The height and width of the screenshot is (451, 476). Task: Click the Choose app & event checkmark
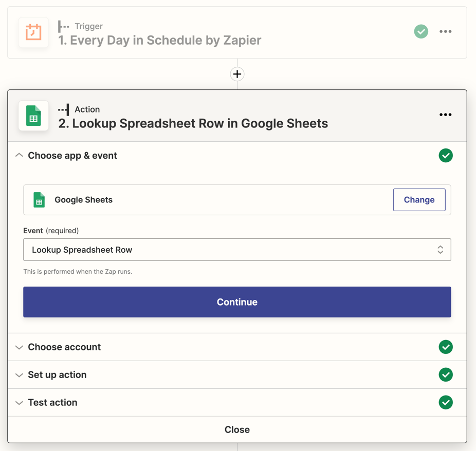446,156
